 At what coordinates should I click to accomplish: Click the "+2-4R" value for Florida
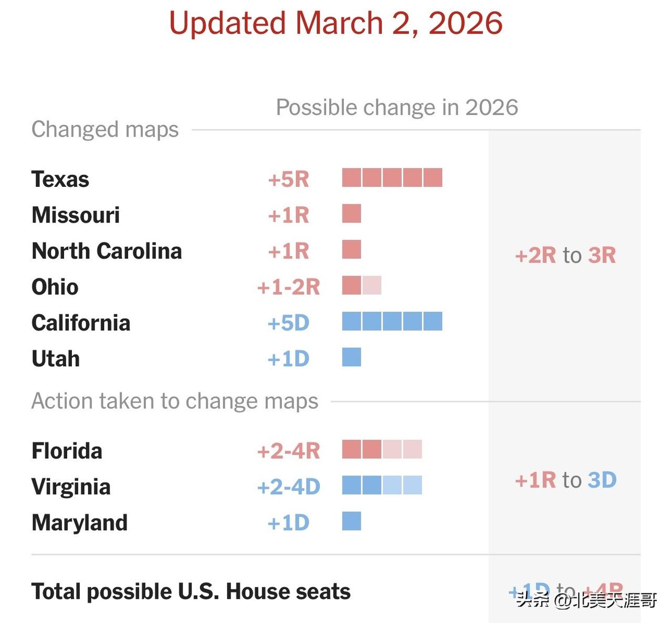click(x=288, y=451)
